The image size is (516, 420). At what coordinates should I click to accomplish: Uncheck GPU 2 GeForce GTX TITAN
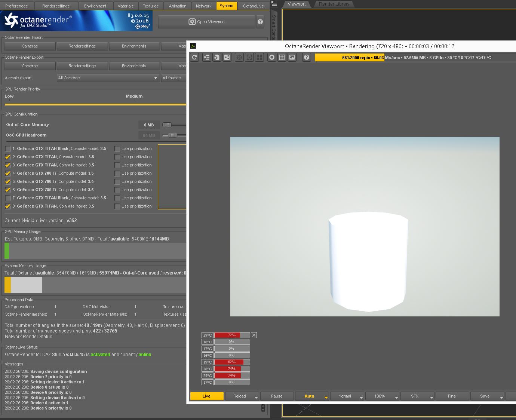point(8,157)
